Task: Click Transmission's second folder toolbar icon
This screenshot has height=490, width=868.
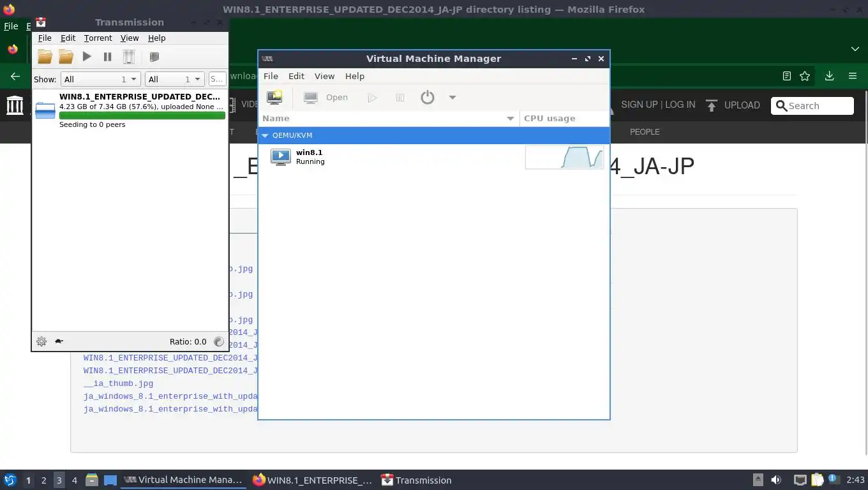Action: (66, 57)
